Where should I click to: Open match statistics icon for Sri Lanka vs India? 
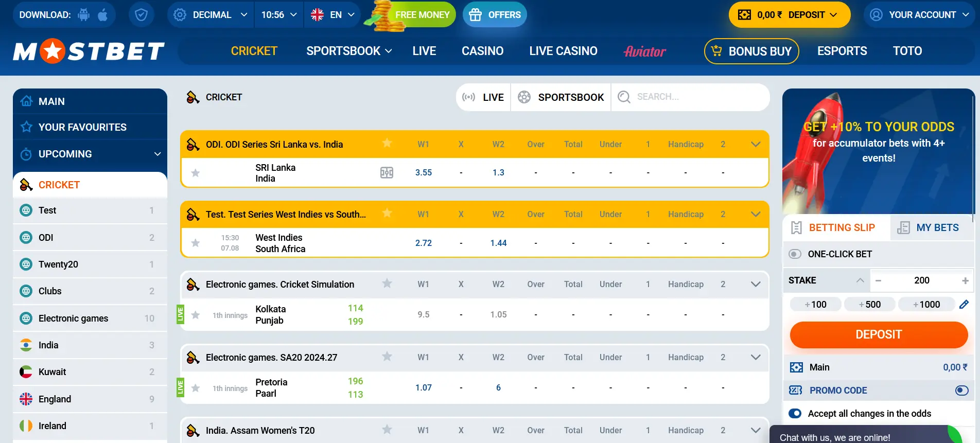click(x=387, y=173)
